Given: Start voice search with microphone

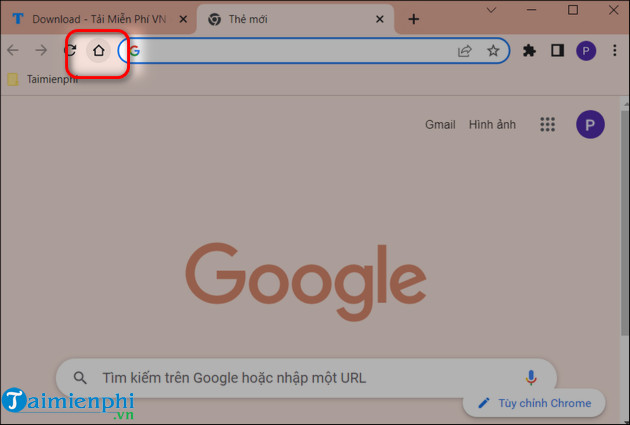Looking at the screenshot, I should click(x=531, y=378).
